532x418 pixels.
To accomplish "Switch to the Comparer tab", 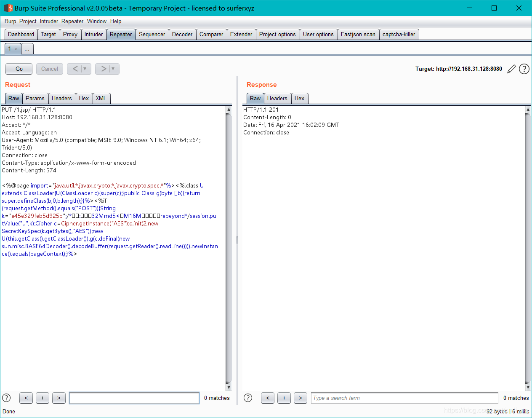I will click(x=211, y=35).
